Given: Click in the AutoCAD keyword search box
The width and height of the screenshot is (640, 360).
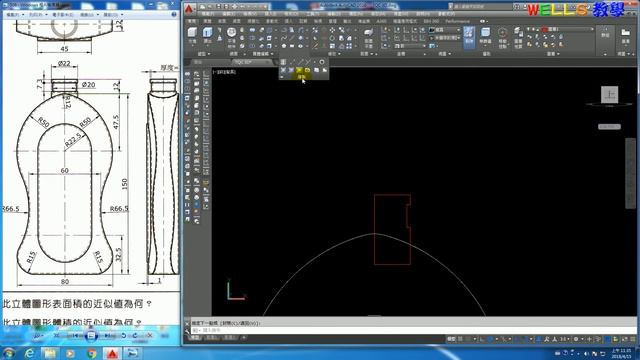Looking at the screenshot, I should click(482, 7).
